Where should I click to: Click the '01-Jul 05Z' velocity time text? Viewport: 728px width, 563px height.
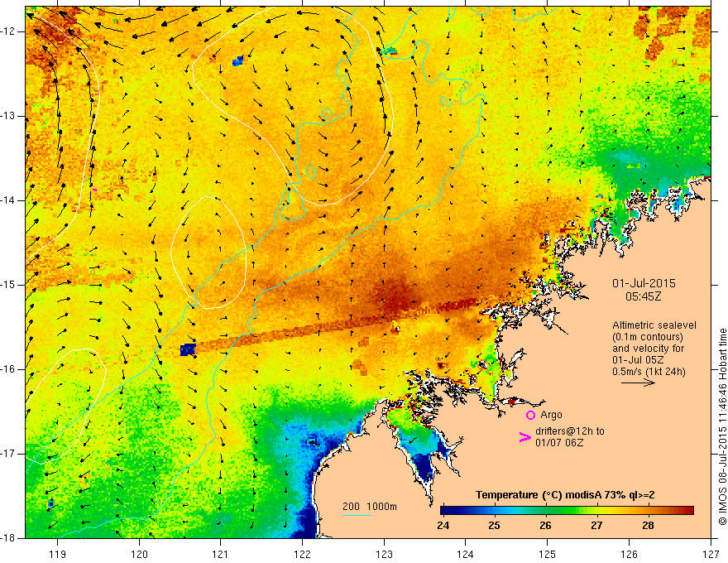tap(638, 360)
